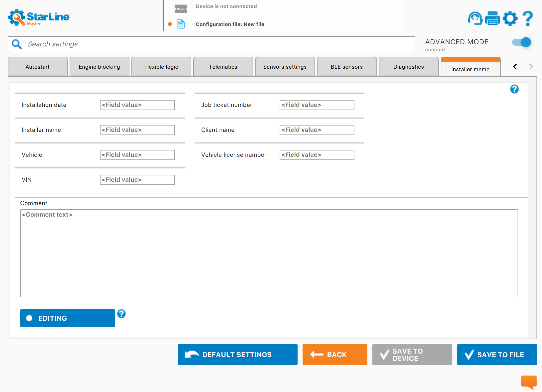Click the SAVE TO FILE button

[497, 355]
